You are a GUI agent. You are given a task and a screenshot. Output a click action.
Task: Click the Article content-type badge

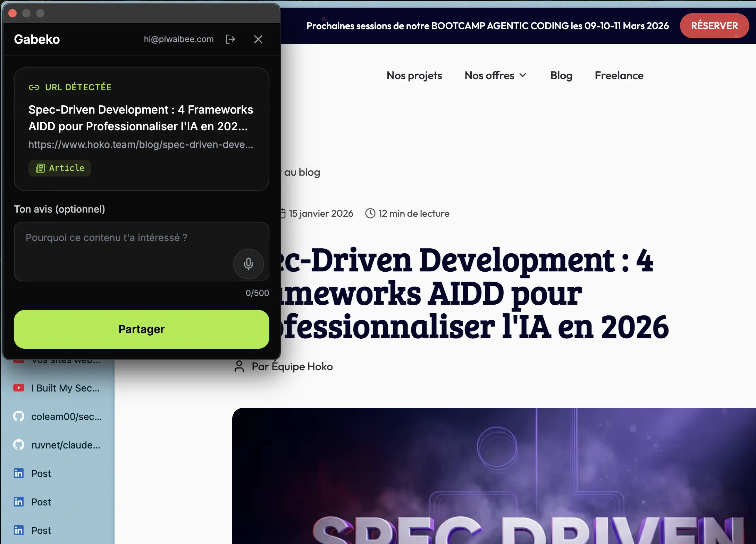pyautogui.click(x=60, y=168)
